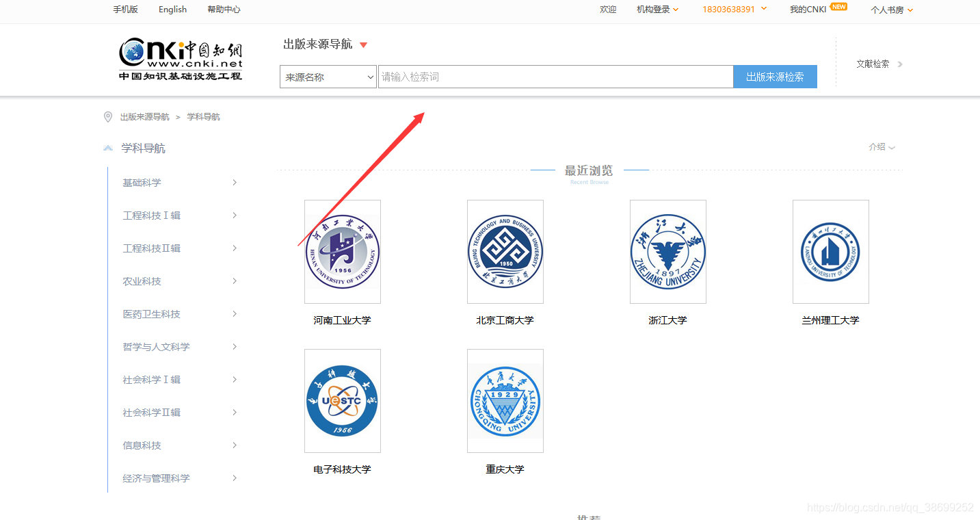
Task: Click the 电子科技大学 name link
Action: [343, 469]
